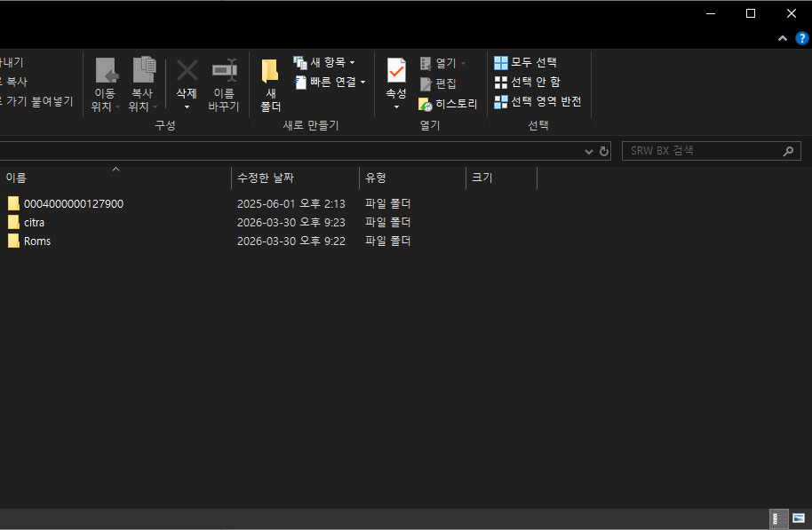Switch to large icons view in status bar
The height and width of the screenshot is (530, 812).
pos(798,518)
